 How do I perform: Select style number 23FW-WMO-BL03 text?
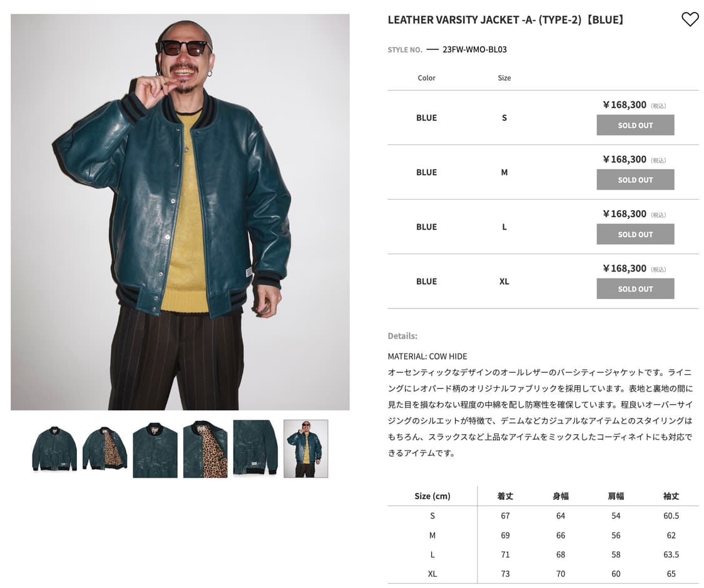474,49
